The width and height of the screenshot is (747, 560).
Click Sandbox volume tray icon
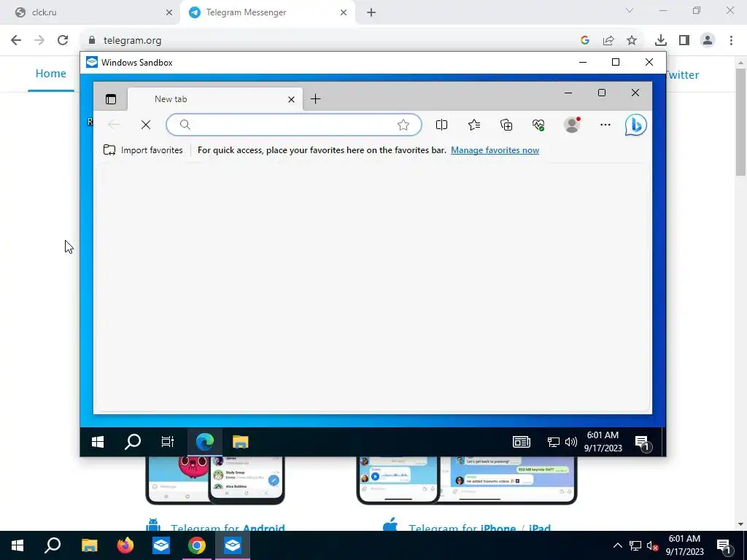pos(570,442)
